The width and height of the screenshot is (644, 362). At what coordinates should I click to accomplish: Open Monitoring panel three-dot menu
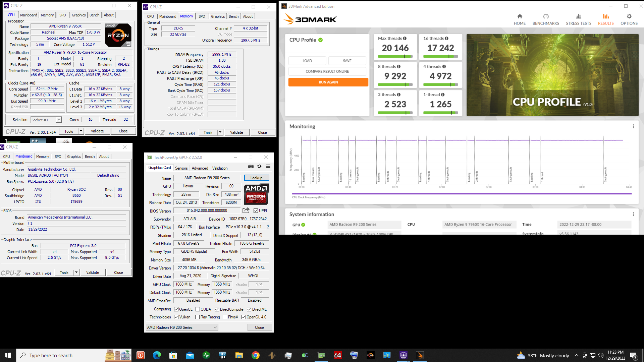(633, 126)
